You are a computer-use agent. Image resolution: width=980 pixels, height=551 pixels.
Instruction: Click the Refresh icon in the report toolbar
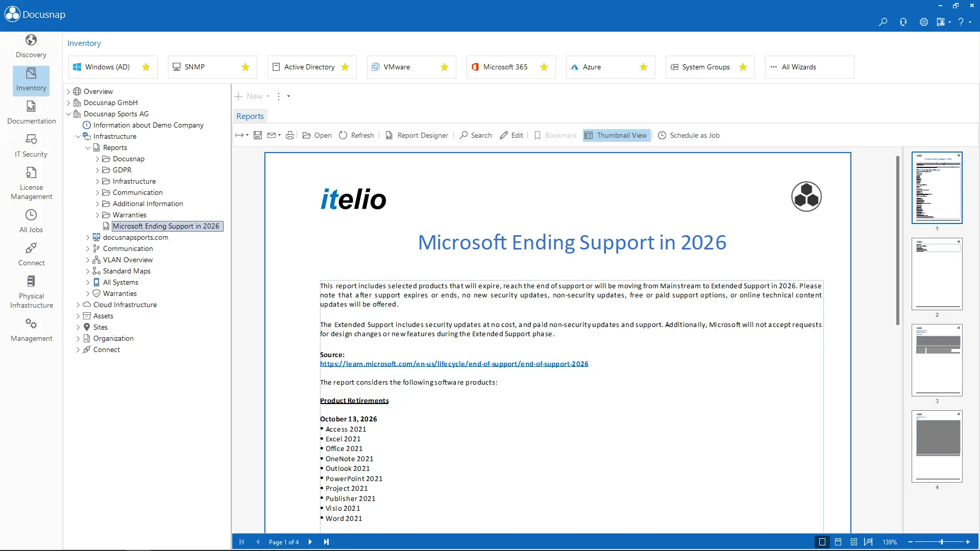[344, 135]
